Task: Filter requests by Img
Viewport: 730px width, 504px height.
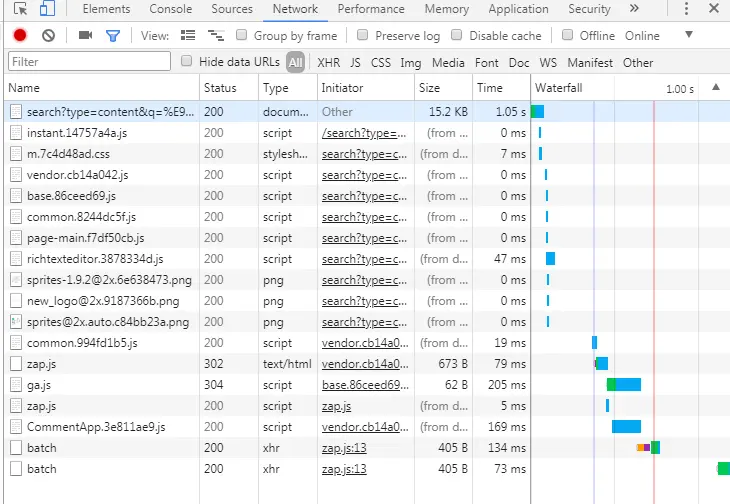Action: [x=411, y=63]
